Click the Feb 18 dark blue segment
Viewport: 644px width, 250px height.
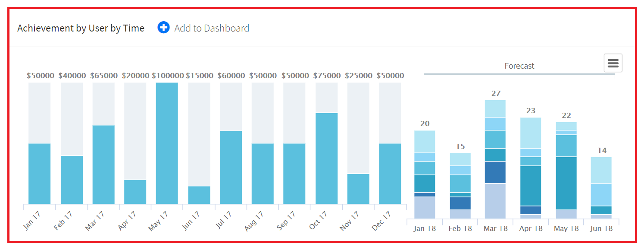460,203
